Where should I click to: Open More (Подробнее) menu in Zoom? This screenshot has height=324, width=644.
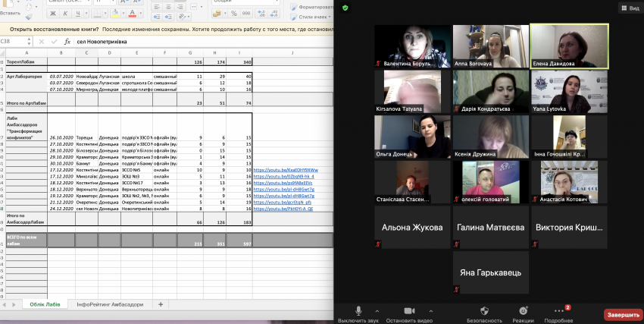coord(558,315)
